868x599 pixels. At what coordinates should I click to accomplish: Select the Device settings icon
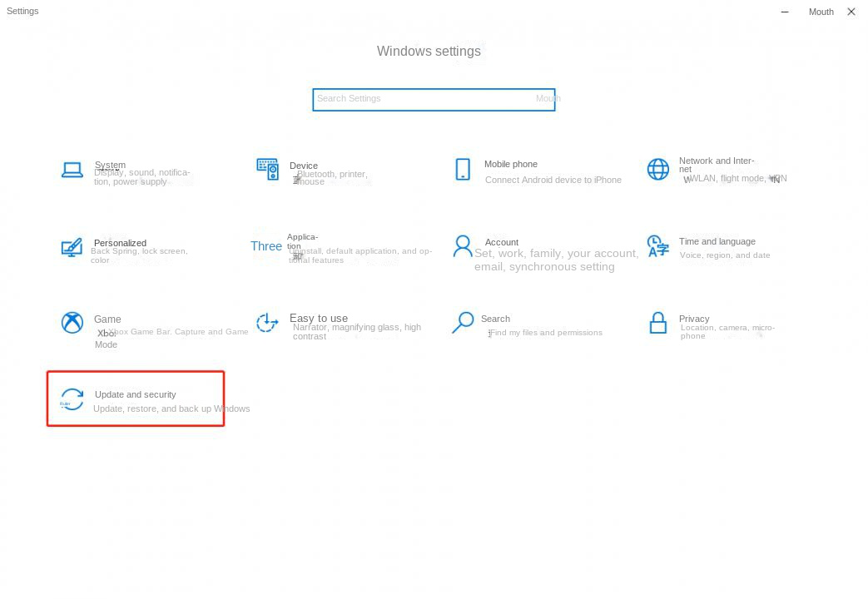(267, 169)
